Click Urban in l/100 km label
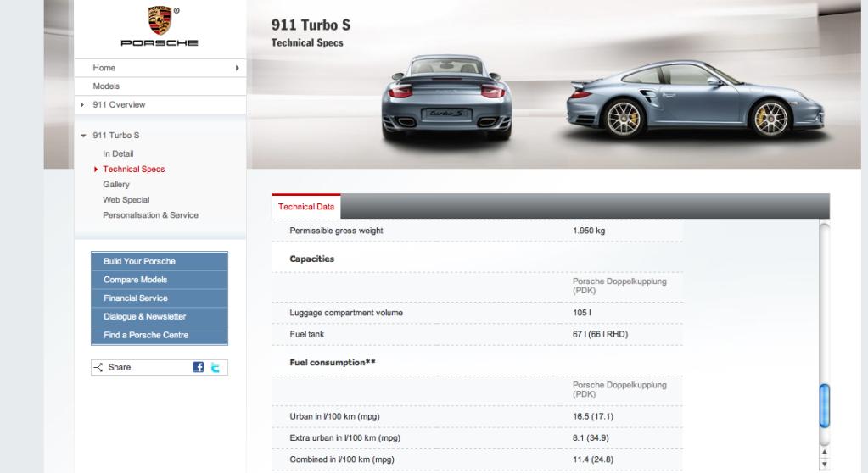This screenshot has height=473, width=868. (x=334, y=416)
